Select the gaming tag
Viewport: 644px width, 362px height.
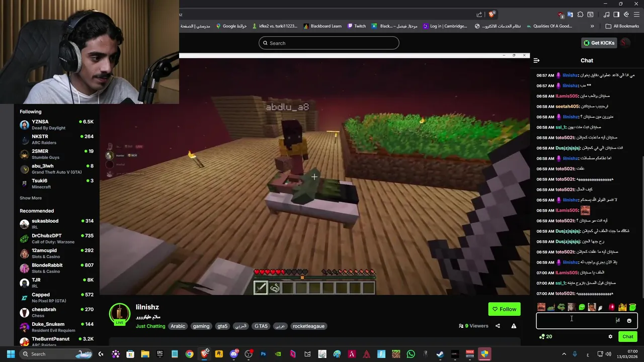coord(201,326)
